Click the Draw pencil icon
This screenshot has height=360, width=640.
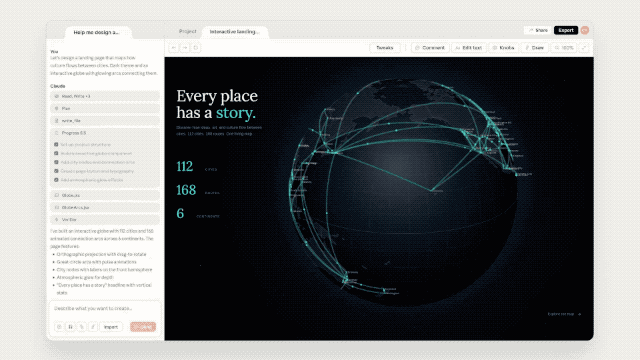click(527, 48)
